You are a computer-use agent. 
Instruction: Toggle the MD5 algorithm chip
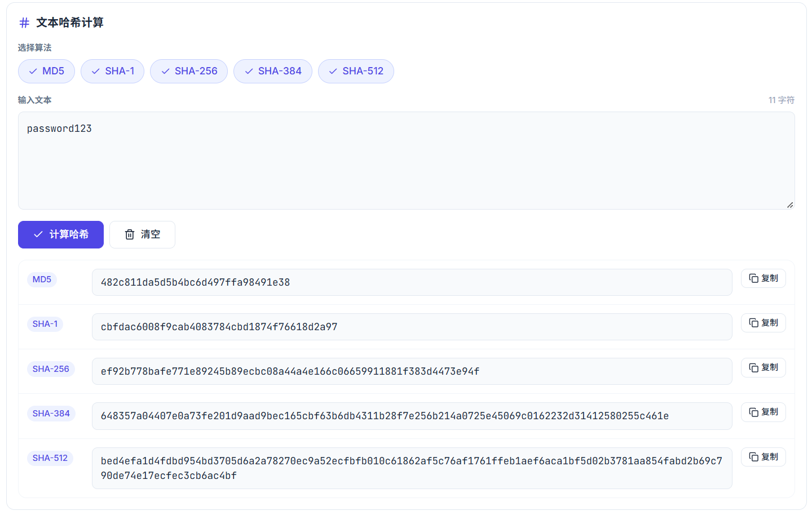pyautogui.click(x=46, y=71)
